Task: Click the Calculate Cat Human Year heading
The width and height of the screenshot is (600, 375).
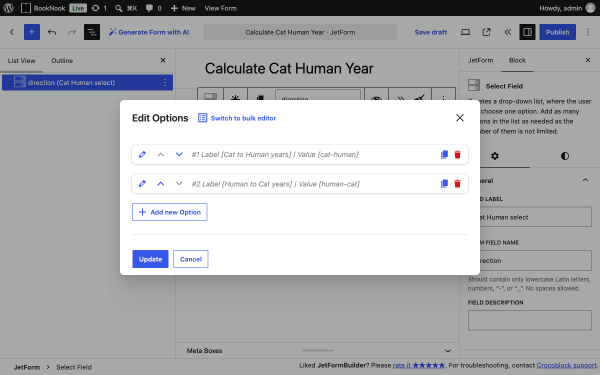Action: pos(289,68)
